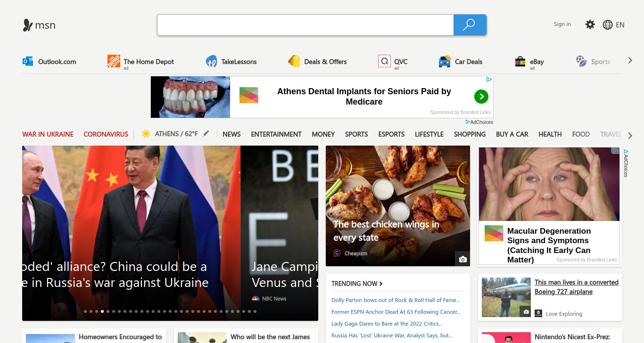Open the CORONAVIRUS tab
This screenshot has width=644, height=343.
tap(106, 134)
